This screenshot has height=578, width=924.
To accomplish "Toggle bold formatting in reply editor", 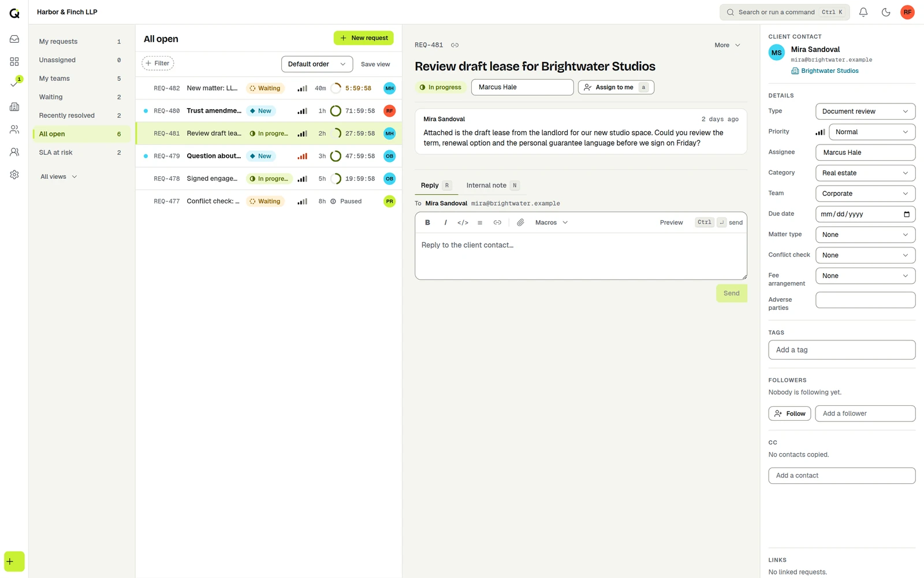I will (x=427, y=223).
